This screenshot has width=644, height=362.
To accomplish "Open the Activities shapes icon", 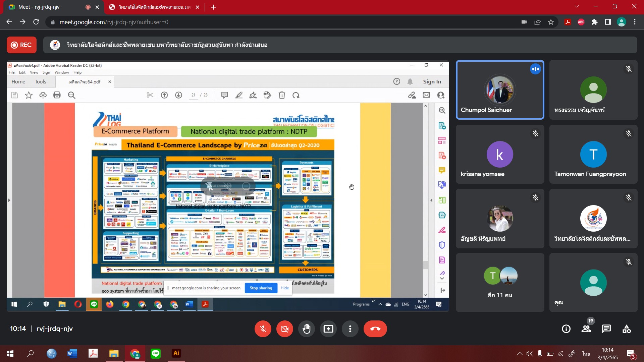I will click(x=627, y=329).
